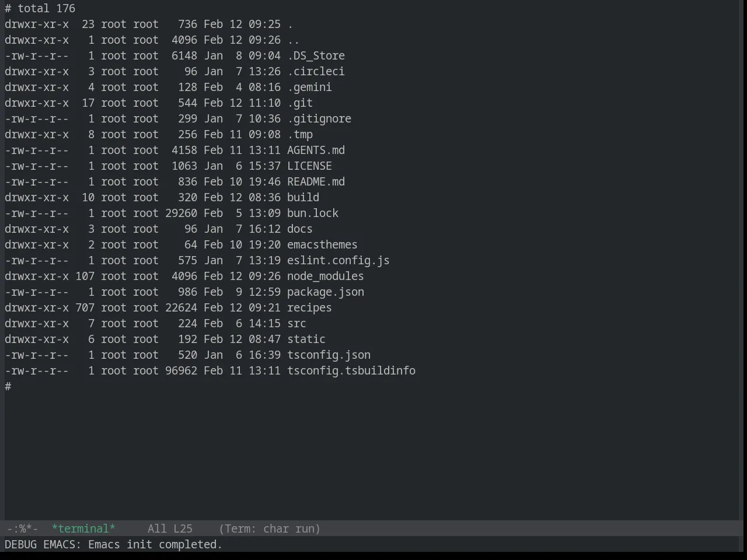Click the L25 line number indicator
747x560 pixels.
tap(183, 528)
